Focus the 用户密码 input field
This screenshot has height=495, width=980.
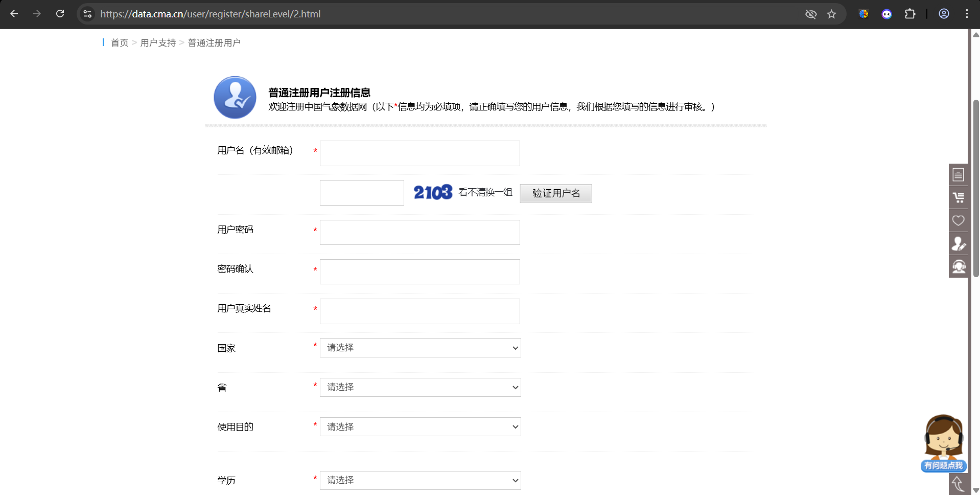[x=420, y=232]
